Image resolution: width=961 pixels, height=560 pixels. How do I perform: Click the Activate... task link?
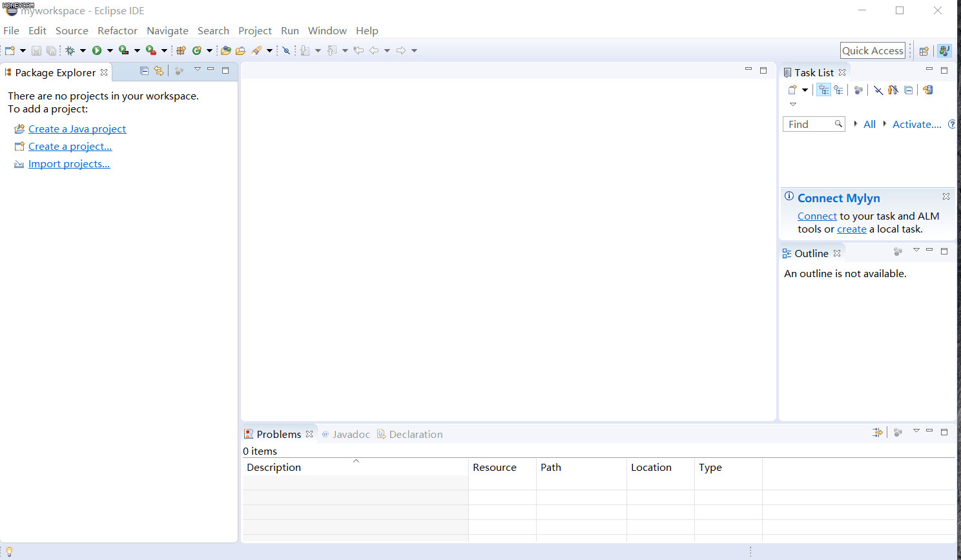click(x=917, y=124)
